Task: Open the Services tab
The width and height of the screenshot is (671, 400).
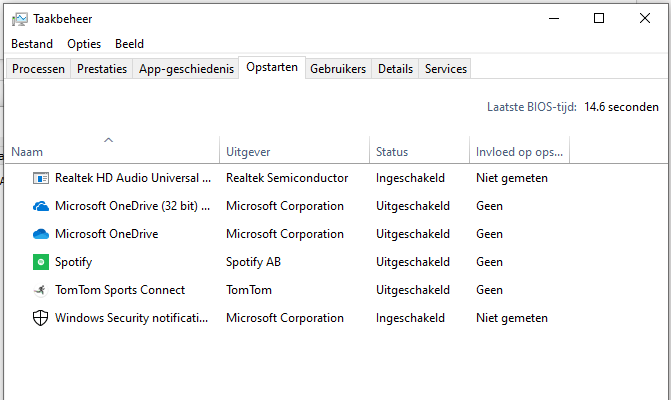Action: click(445, 69)
